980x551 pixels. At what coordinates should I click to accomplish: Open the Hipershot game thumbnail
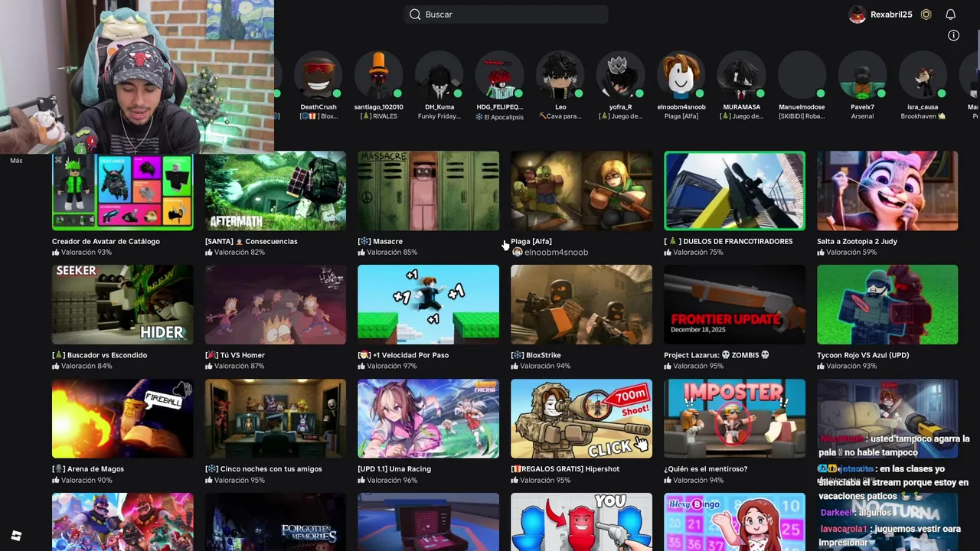(582, 419)
